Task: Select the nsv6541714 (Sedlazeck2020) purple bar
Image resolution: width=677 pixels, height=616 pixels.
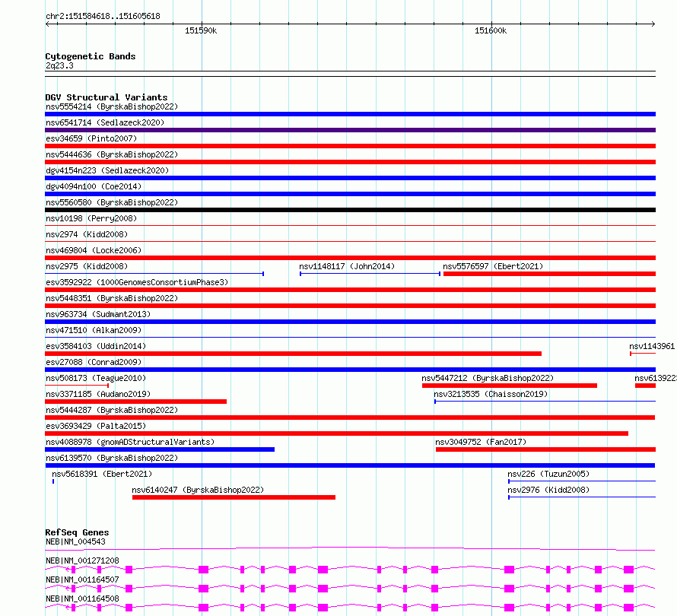Action: pyautogui.click(x=350, y=130)
